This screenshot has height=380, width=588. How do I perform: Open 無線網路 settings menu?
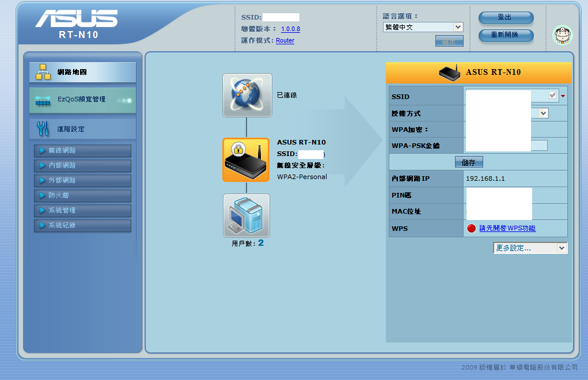tap(82, 151)
